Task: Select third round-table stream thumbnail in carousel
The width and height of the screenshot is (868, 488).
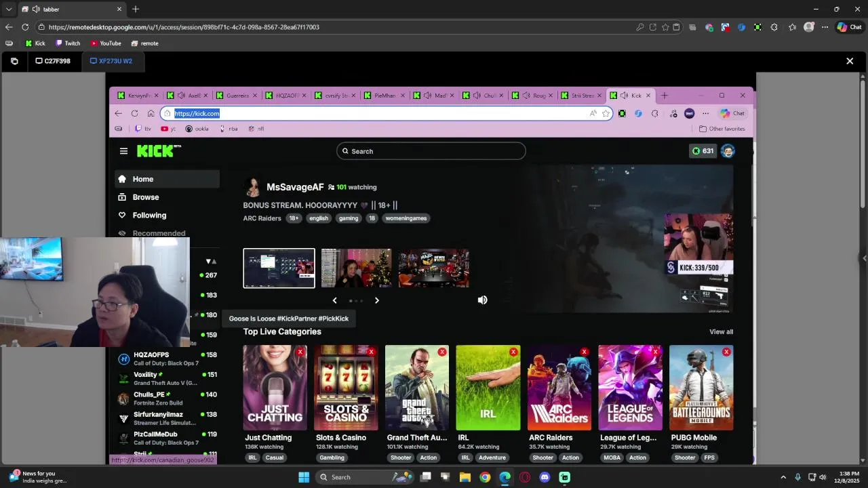Action: coord(434,268)
